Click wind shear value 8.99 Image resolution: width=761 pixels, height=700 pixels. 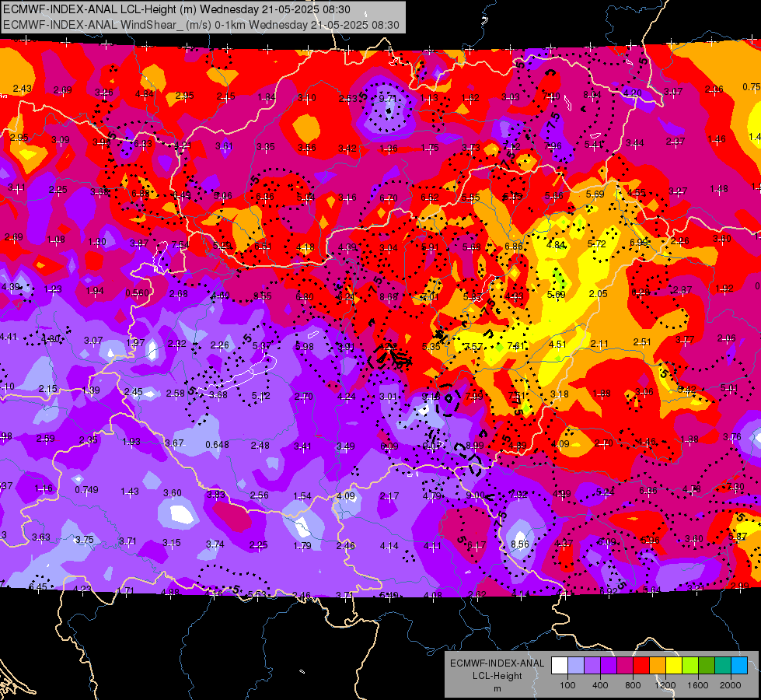click(475, 445)
